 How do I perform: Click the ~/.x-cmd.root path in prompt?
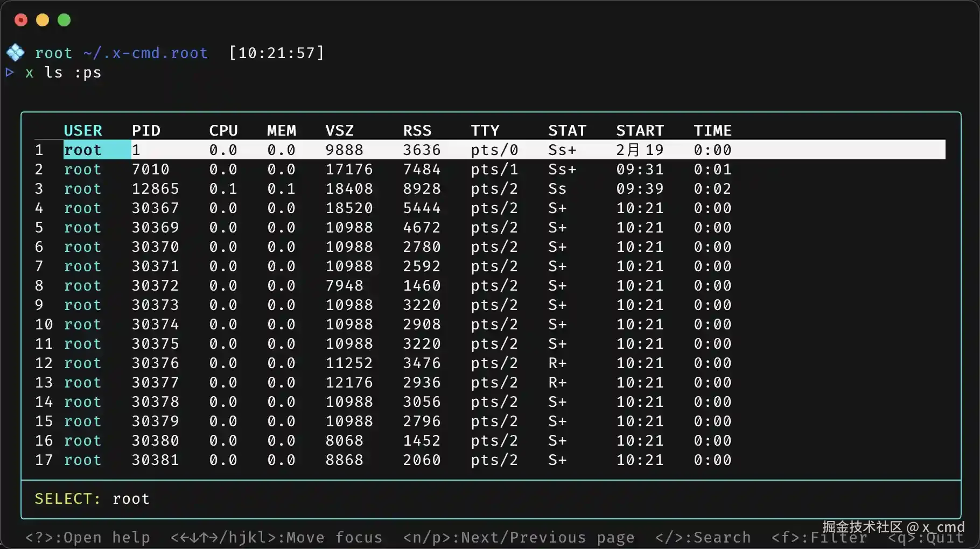coord(145,53)
